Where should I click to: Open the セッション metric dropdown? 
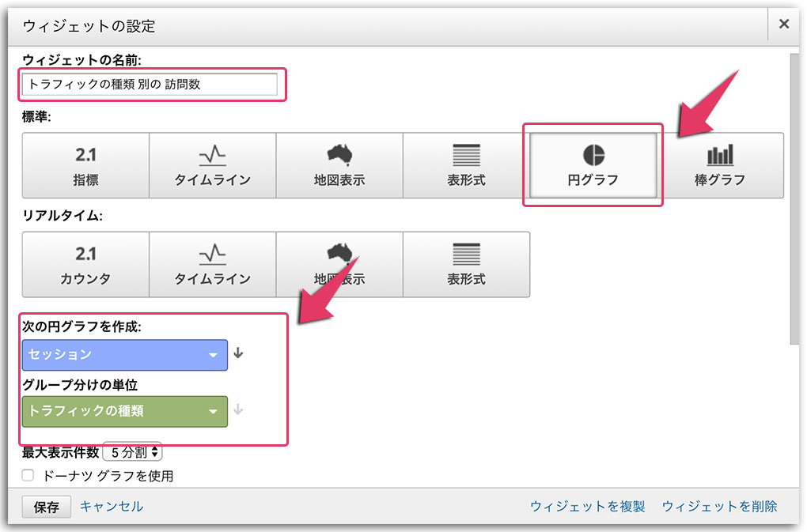click(124, 356)
